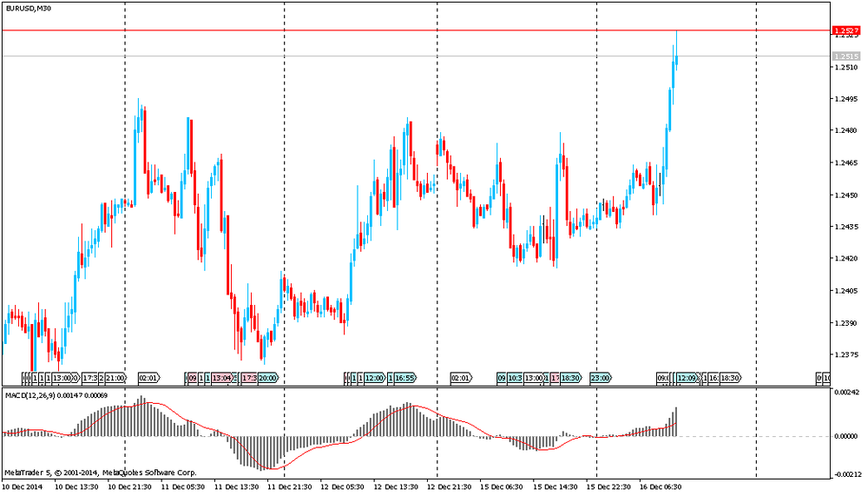Open the teal 10:3 event flag
This screenshot has height=496, width=868.
(x=514, y=378)
